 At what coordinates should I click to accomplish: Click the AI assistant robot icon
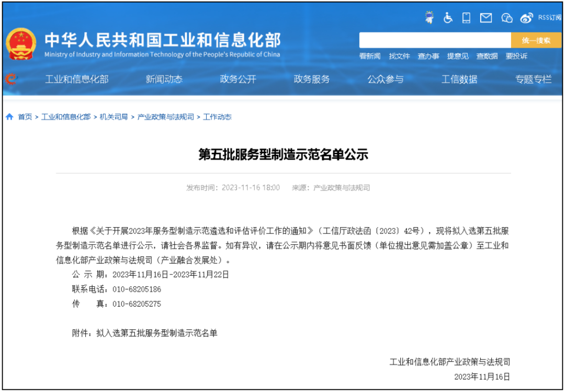click(x=429, y=17)
